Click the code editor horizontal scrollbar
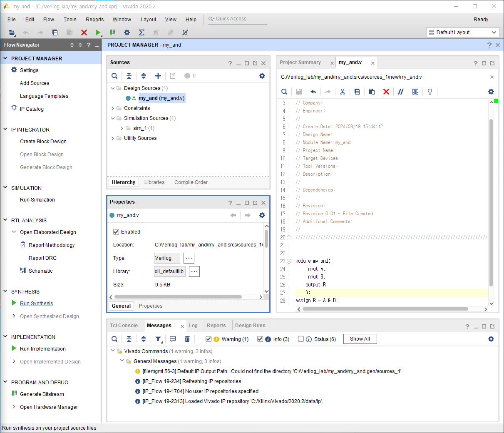 tap(385, 309)
